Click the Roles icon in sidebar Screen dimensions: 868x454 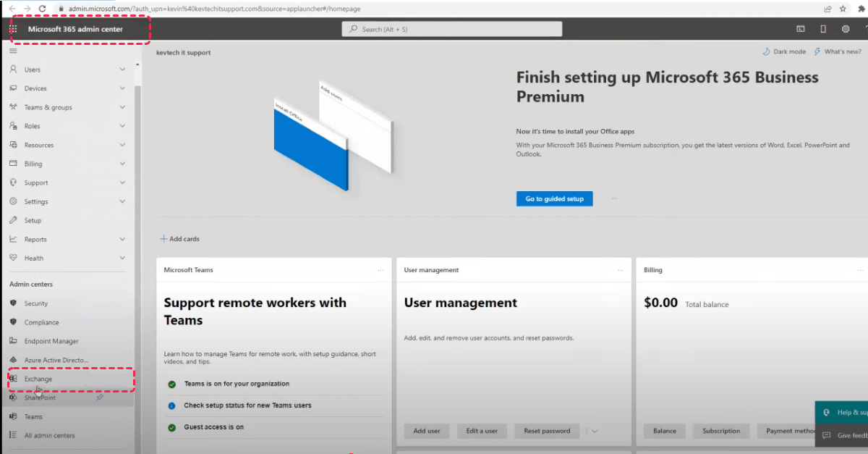pyautogui.click(x=13, y=126)
